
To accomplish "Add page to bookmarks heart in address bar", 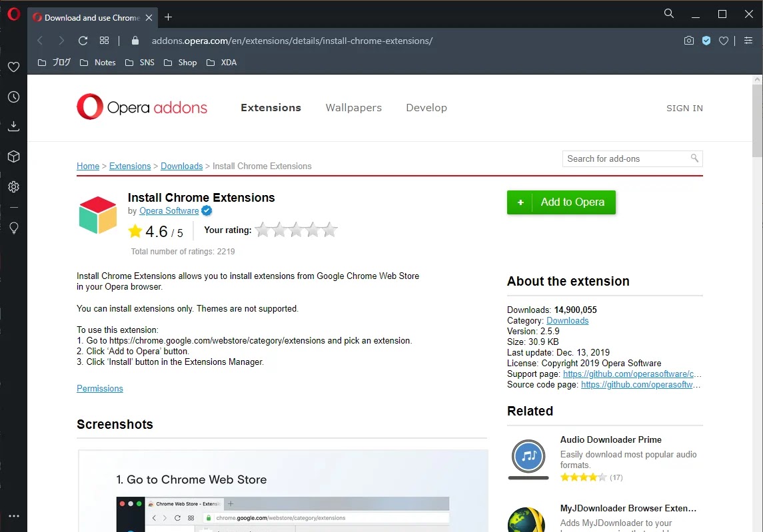I will tap(724, 41).
